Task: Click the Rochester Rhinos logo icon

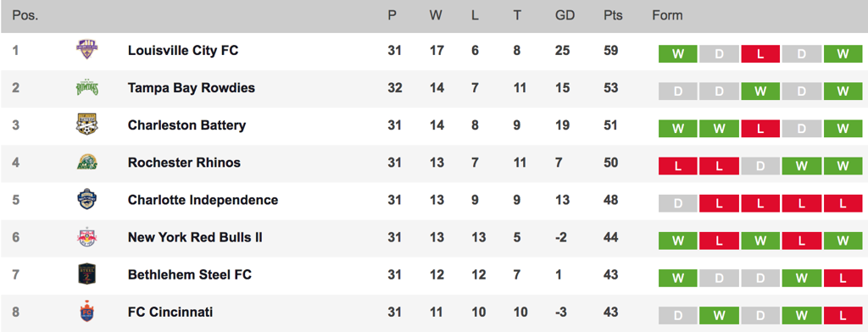Action: 87,163
